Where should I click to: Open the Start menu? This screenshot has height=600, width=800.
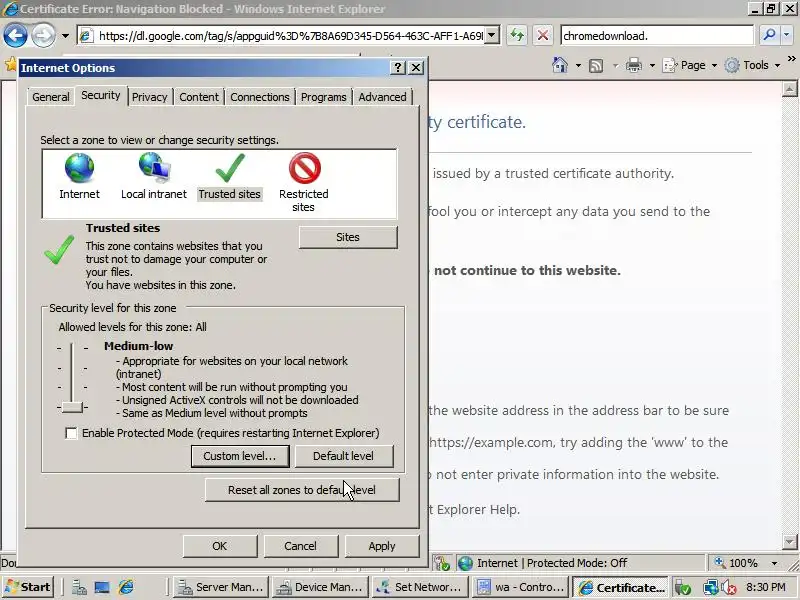(x=28, y=587)
